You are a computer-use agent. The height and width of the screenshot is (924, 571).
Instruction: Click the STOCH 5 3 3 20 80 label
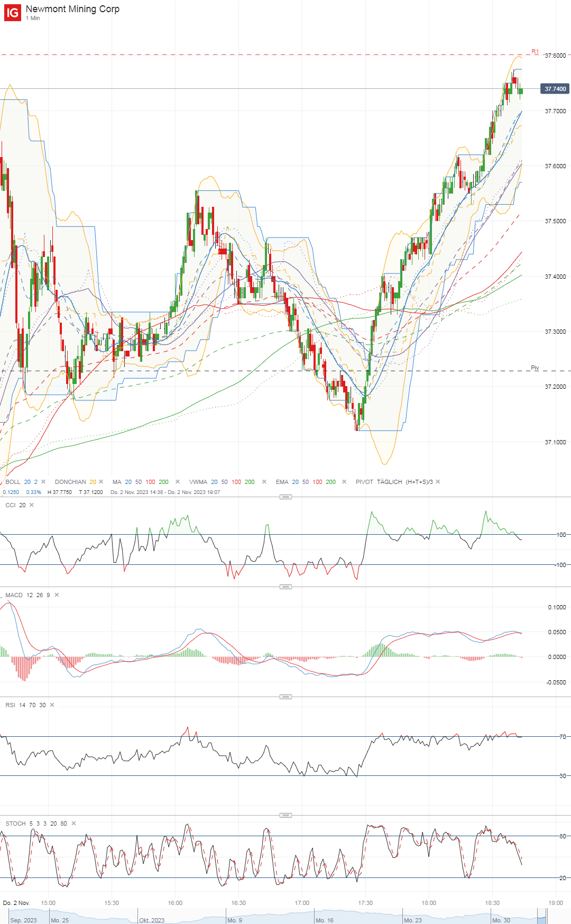tap(36, 824)
